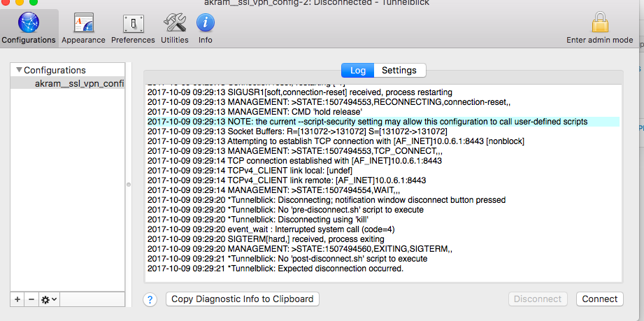The height and width of the screenshot is (321, 644).
Task: Open the Utilities pane
Action: click(175, 28)
